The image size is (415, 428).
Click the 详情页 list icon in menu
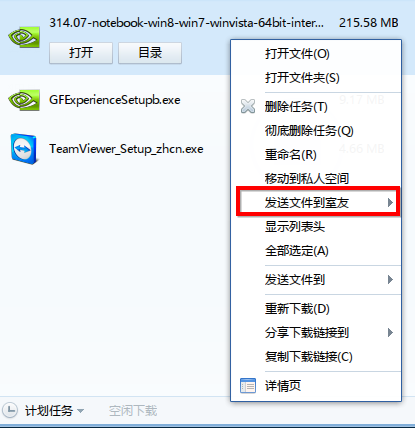248,386
